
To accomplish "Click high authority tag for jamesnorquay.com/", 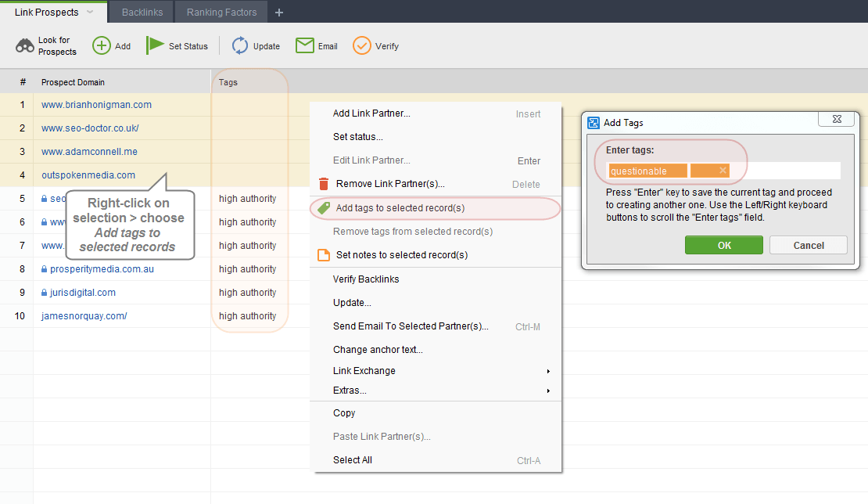I will point(247,315).
